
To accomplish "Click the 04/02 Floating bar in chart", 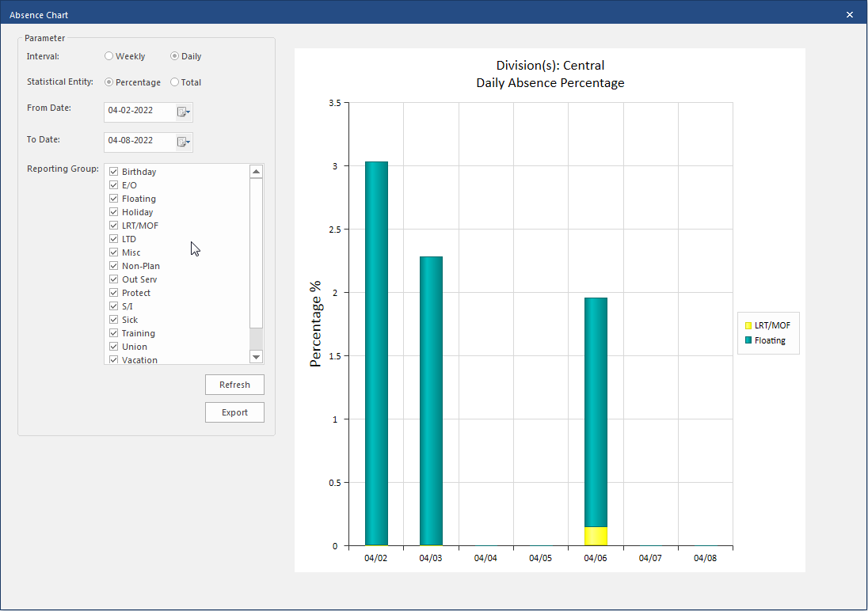I will tap(376, 353).
